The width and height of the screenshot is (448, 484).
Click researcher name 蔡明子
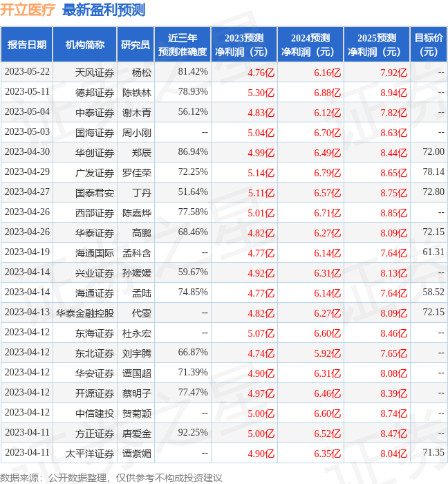click(137, 394)
